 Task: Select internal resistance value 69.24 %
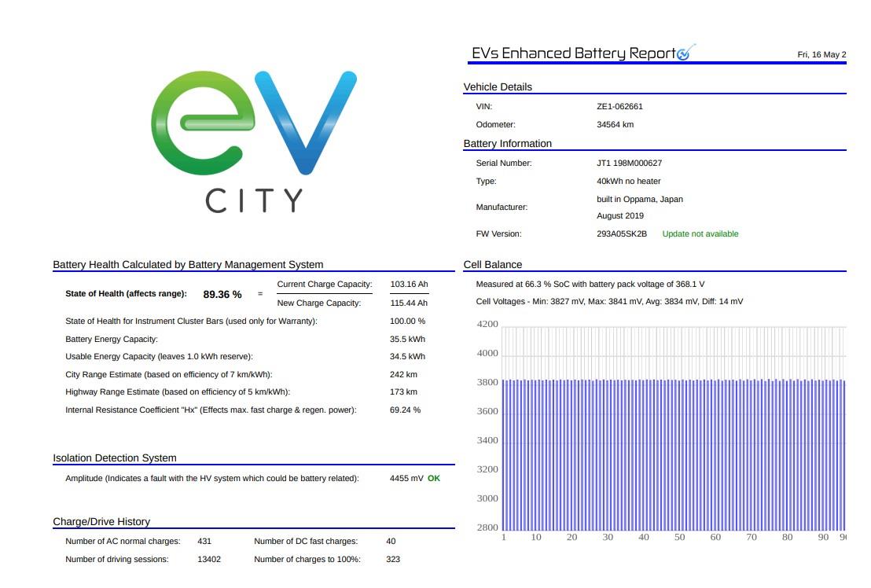(x=405, y=410)
